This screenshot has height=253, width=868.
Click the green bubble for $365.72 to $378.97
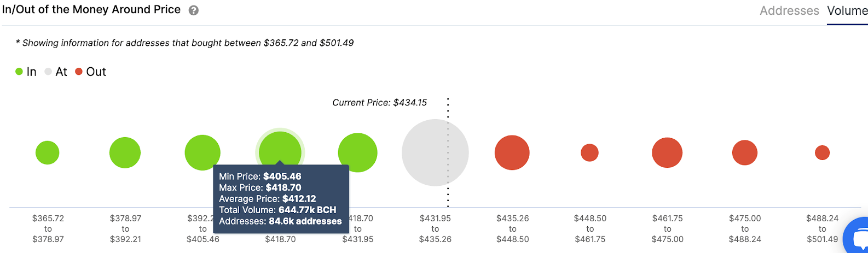48,152
